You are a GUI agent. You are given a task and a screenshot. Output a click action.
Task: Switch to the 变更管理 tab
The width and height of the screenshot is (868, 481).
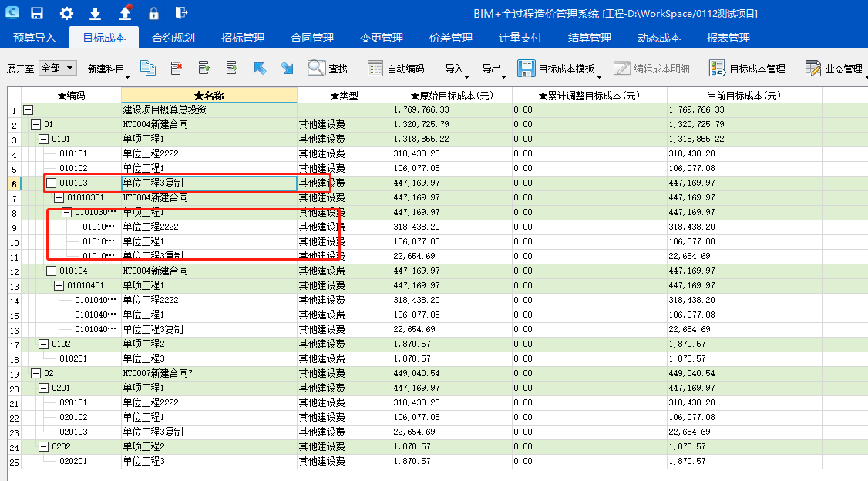pos(382,38)
